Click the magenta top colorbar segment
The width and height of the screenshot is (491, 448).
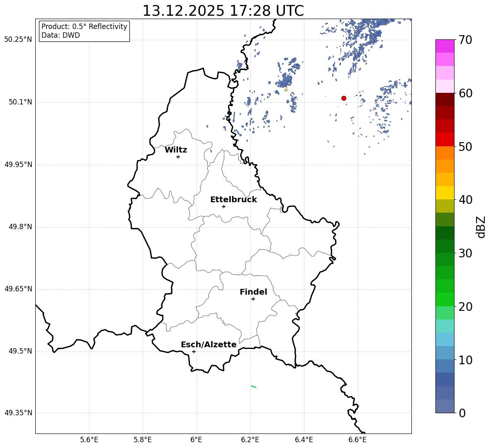coord(445,46)
